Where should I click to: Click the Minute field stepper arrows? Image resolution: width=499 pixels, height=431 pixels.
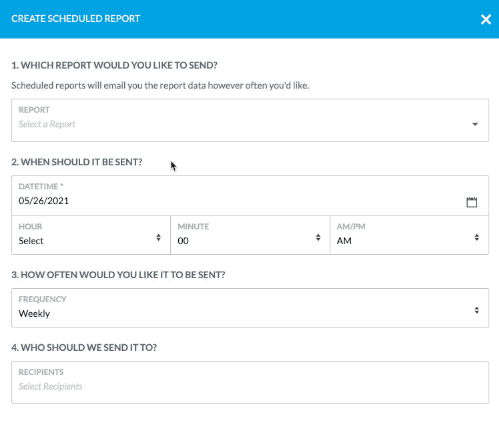[x=318, y=237]
